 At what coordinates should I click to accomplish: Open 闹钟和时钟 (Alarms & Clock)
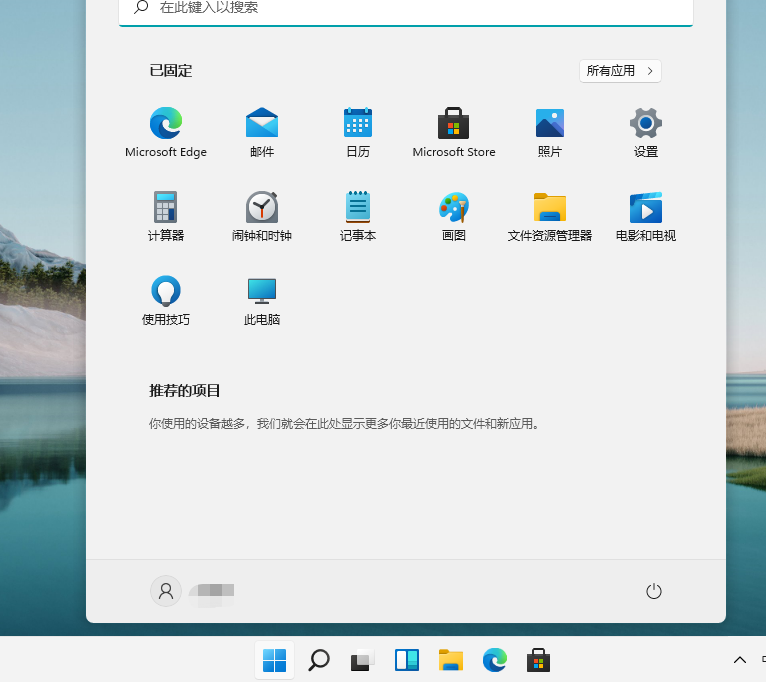pos(262,208)
